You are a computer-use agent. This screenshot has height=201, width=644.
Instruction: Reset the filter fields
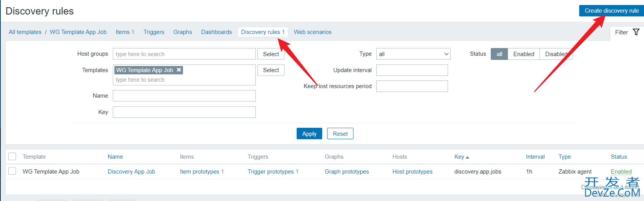340,133
